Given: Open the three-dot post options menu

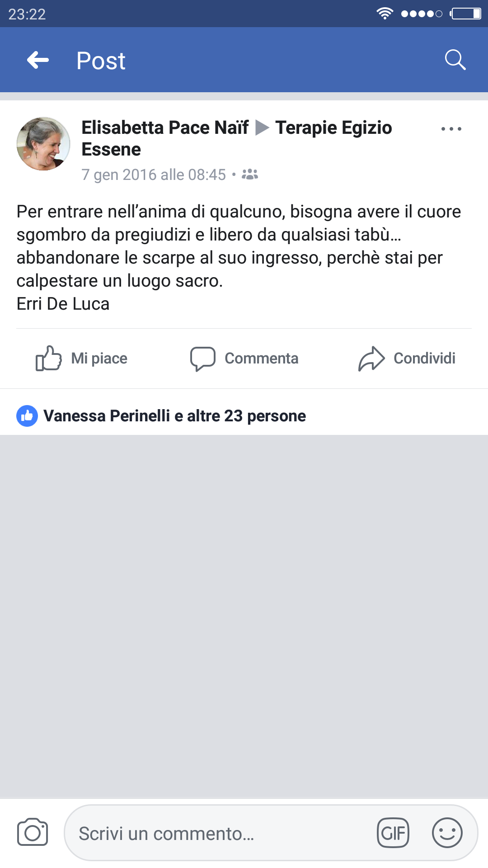Looking at the screenshot, I should (x=451, y=129).
